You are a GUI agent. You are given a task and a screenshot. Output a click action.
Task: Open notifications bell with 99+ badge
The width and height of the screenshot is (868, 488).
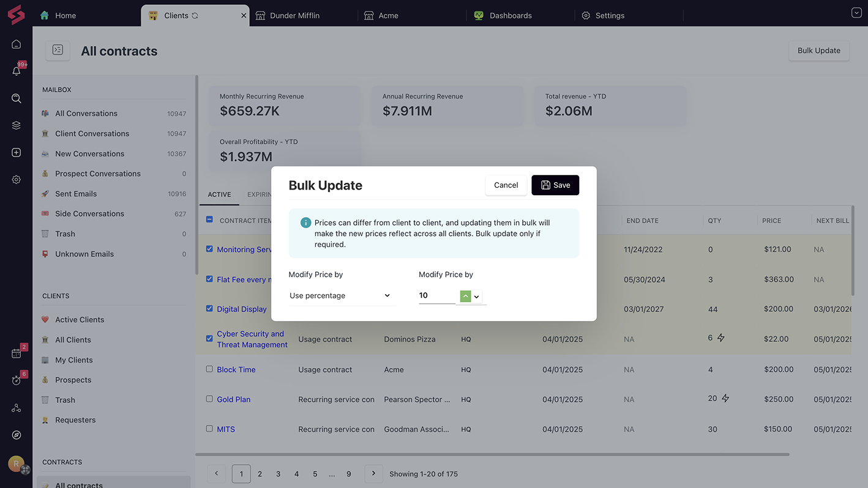pos(17,71)
